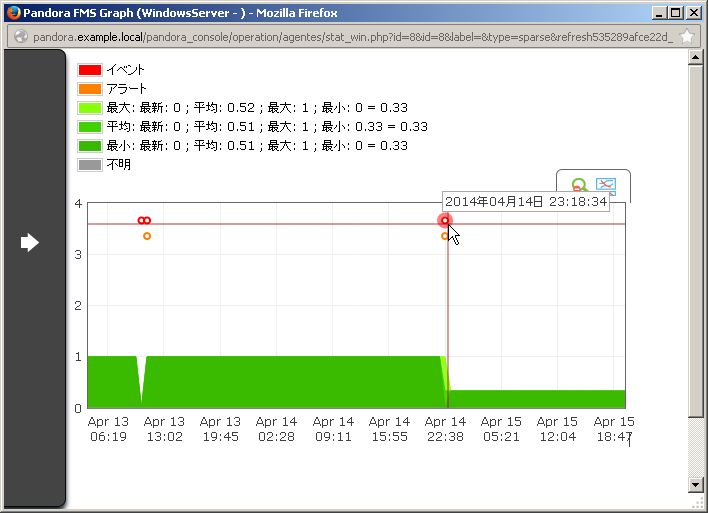Click the site identity globe icon
The width and height of the screenshot is (708, 513).
pos(20,37)
